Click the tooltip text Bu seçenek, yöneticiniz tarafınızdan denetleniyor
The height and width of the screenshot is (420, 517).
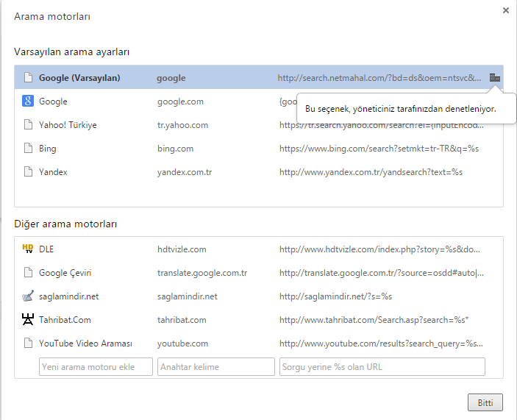click(x=401, y=109)
